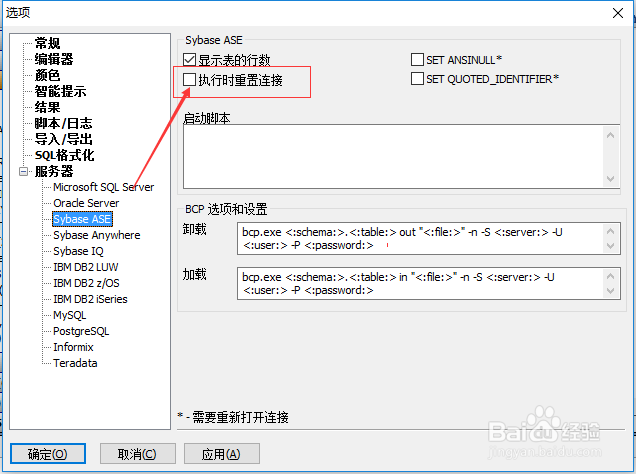This screenshot has width=636, height=474.
Task: Select Sybase IQ in server list
Action: 78,251
